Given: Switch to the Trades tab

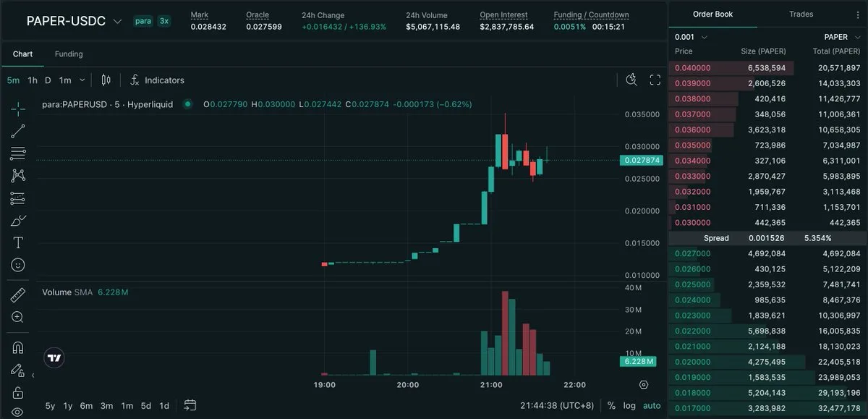Looking at the screenshot, I should (x=801, y=14).
